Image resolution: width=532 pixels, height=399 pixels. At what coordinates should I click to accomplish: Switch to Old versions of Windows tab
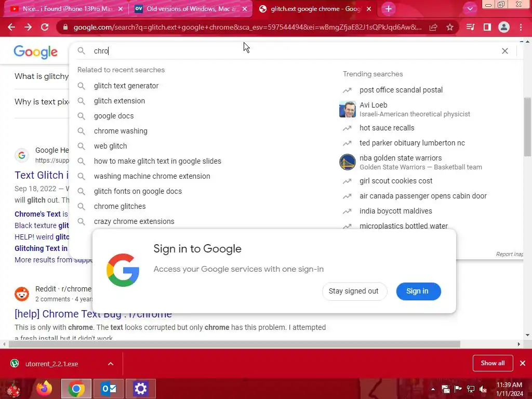[x=190, y=9]
